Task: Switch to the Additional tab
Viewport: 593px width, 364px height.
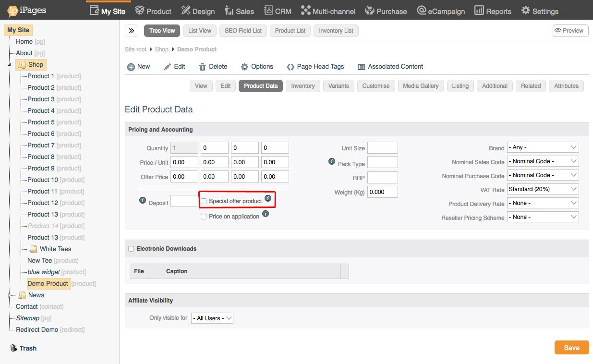Action: (x=495, y=86)
